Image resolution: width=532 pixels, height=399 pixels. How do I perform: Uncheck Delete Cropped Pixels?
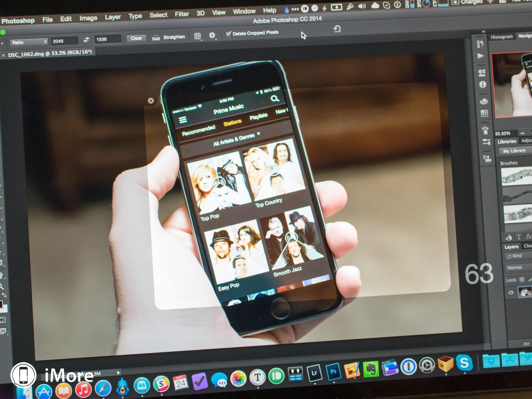[x=228, y=34]
